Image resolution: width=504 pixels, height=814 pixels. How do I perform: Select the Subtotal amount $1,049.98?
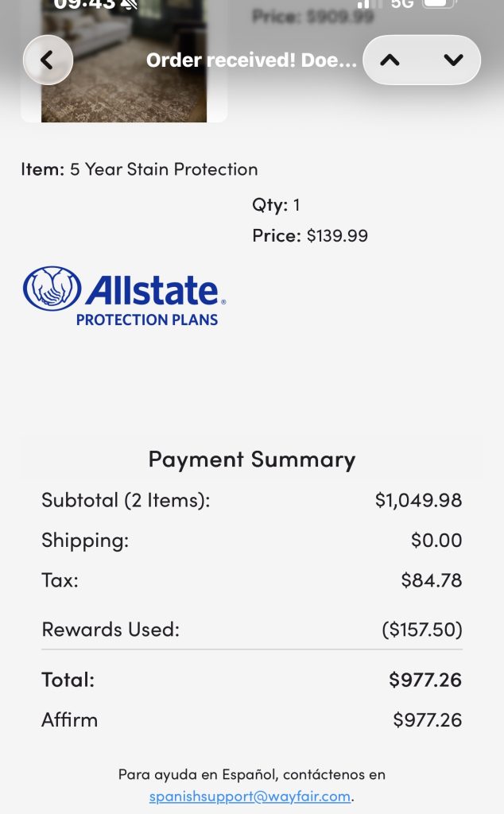click(418, 500)
